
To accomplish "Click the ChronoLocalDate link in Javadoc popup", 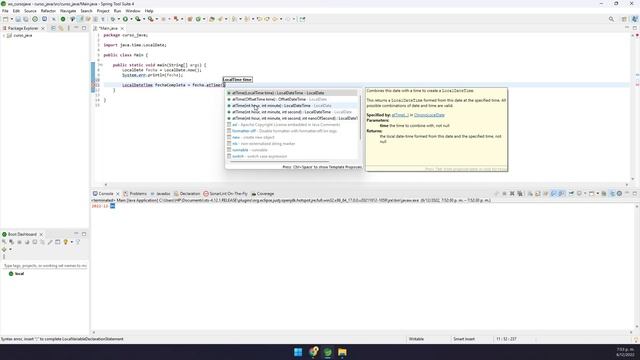I will [429, 115].
